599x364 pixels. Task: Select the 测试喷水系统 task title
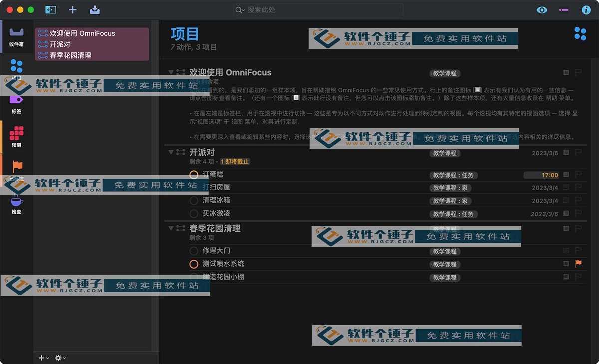click(223, 264)
